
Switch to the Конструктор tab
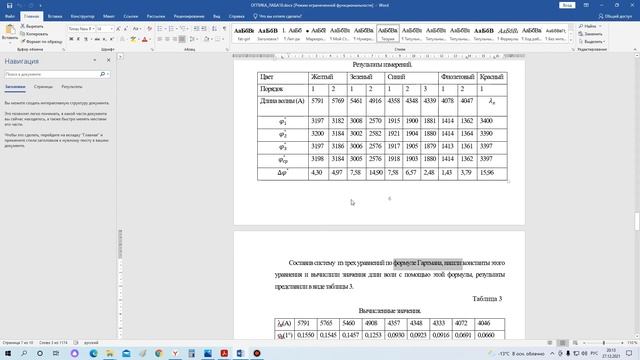point(82,16)
